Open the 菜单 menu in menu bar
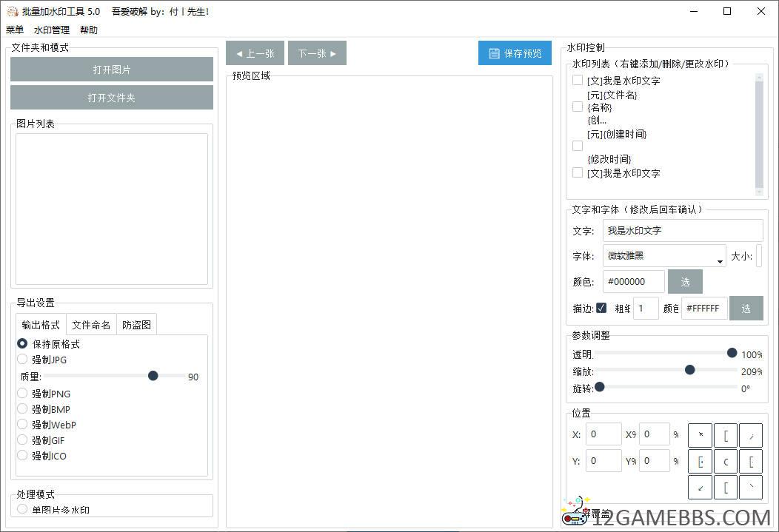Viewport: 779px width, 532px height. click(x=15, y=30)
